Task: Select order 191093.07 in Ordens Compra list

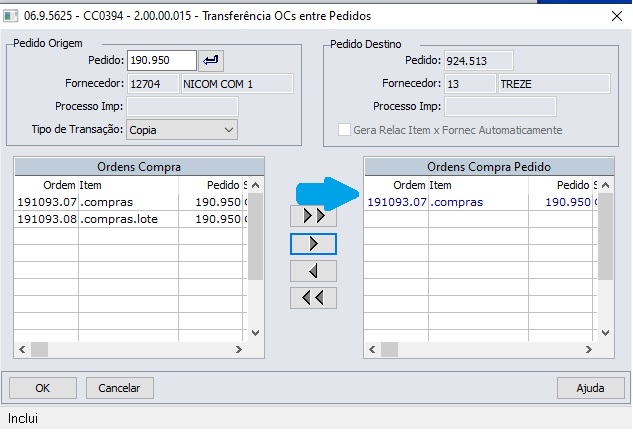Action: point(47,202)
